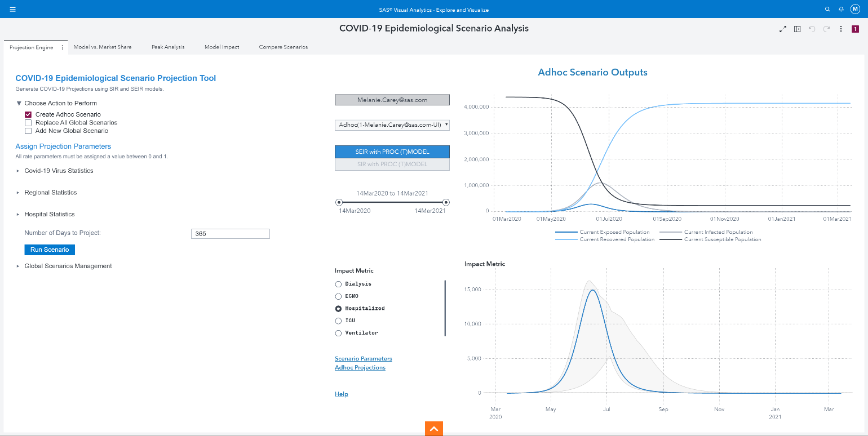The height and width of the screenshot is (436, 868).
Task: Enable Replace All Global Scenarios
Action: [x=28, y=123]
